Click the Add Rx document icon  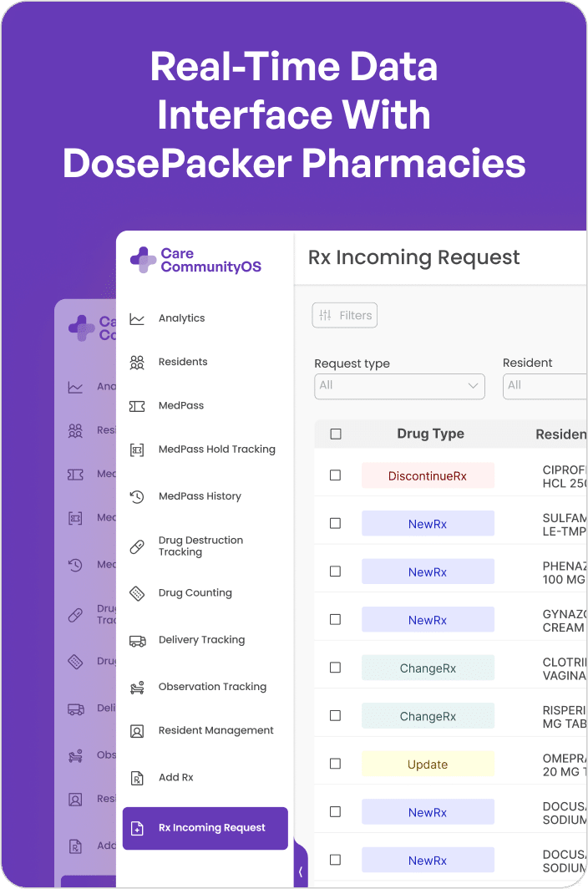pos(137,778)
